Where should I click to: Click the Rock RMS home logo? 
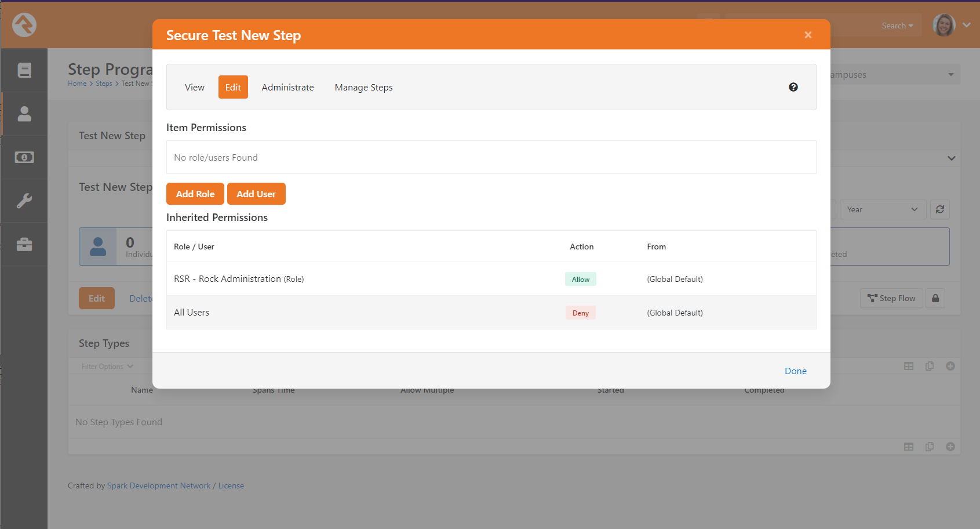click(x=24, y=25)
